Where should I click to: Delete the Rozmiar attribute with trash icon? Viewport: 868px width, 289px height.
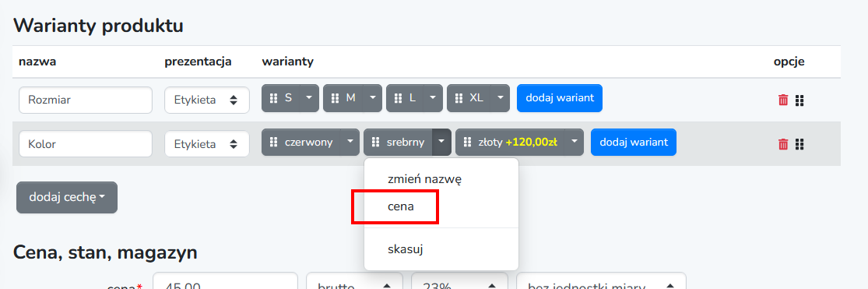coord(782,100)
